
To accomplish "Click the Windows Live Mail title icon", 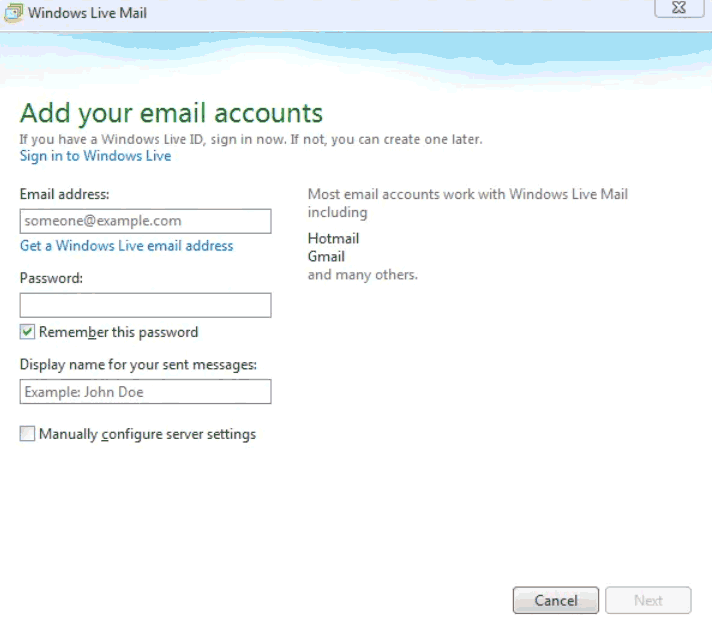I will click(x=13, y=12).
